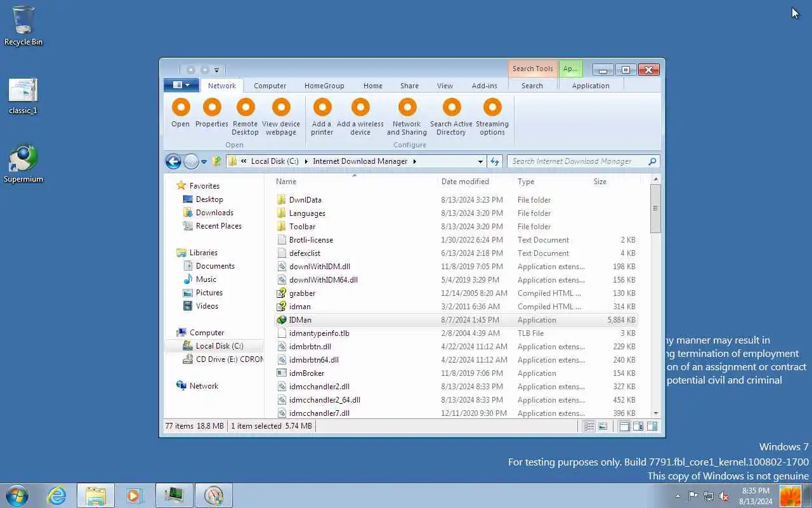Select Recent Places in navigation pane

point(218,226)
